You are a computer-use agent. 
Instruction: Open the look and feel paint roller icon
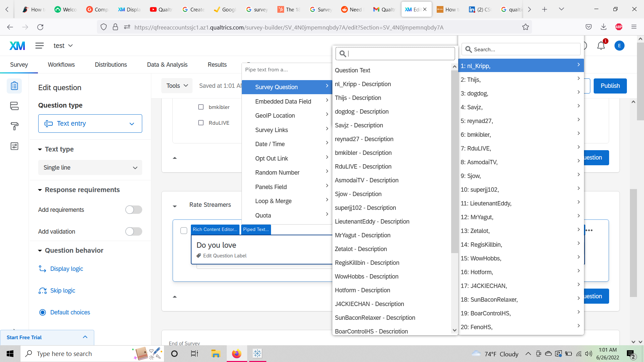tap(14, 126)
